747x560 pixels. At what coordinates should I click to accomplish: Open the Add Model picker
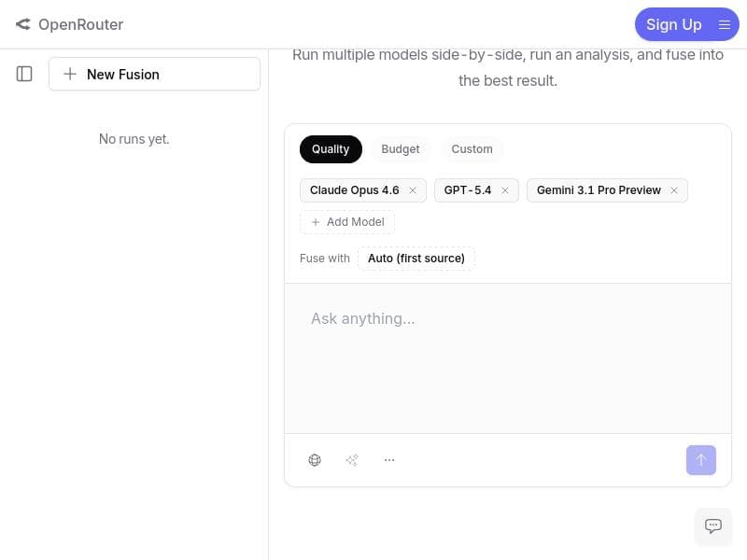(347, 222)
